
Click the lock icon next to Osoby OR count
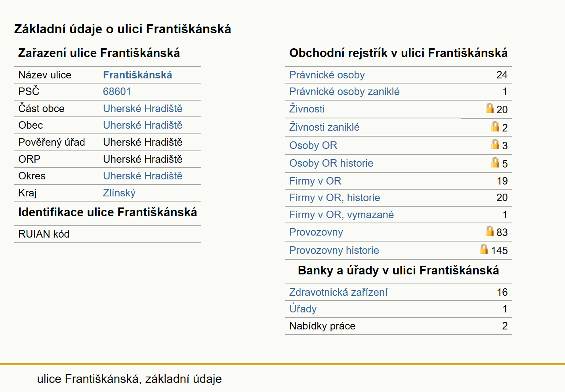click(x=495, y=144)
